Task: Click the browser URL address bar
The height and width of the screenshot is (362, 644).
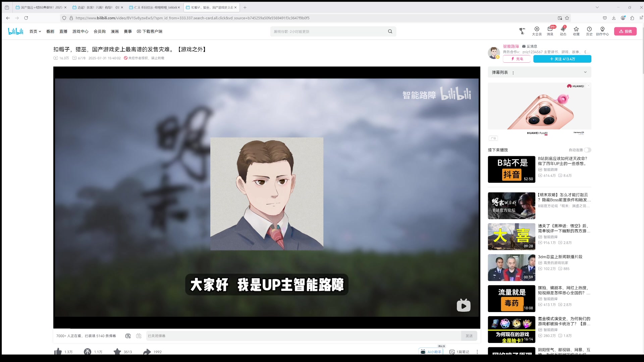Action: pos(315,18)
